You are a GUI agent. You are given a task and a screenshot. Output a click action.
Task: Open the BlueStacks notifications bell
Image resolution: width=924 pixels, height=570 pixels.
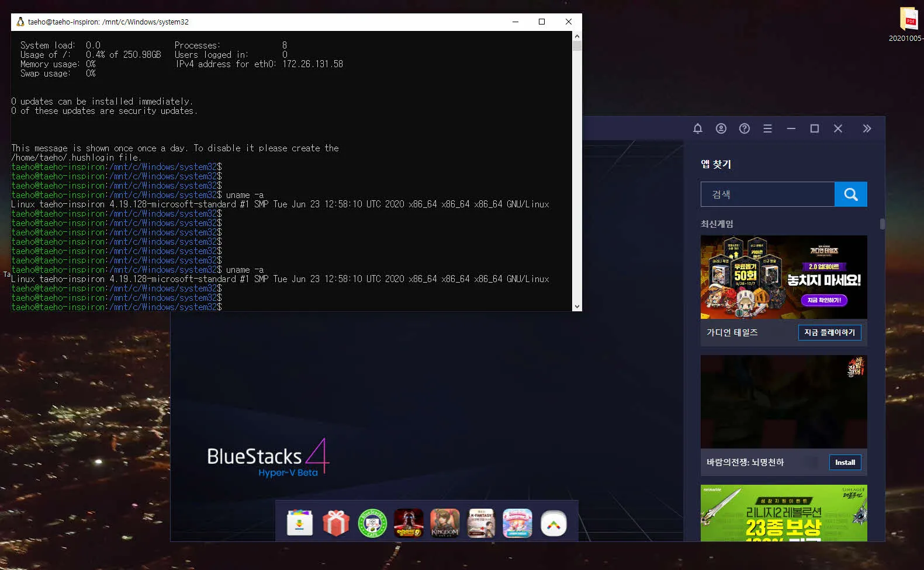pyautogui.click(x=697, y=128)
